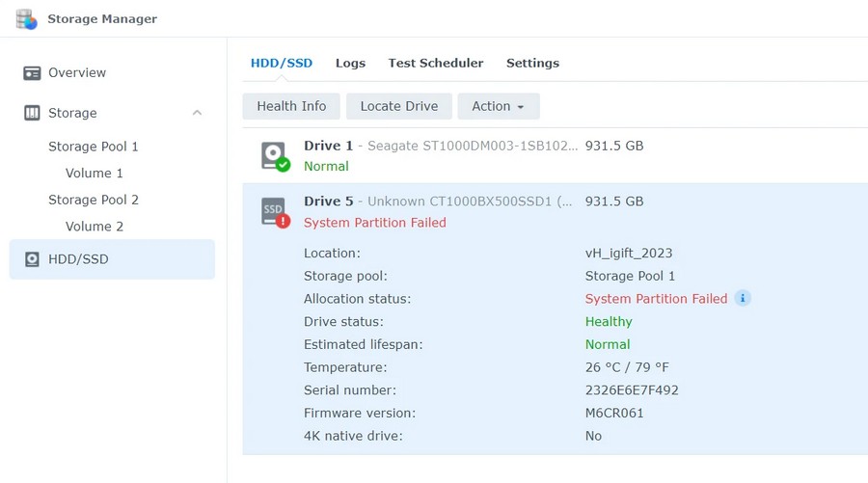
Task: Select Storage Pool 2 in sidebar
Action: (x=94, y=200)
